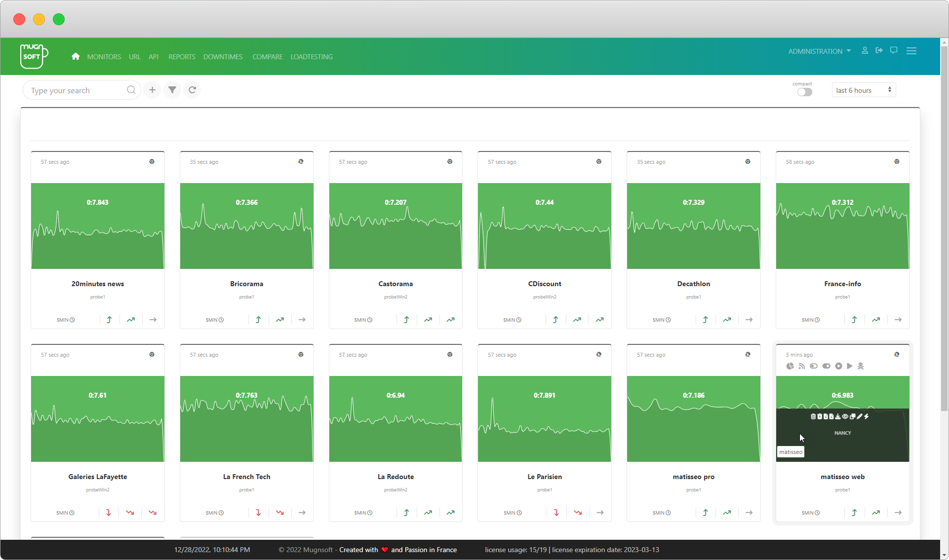
Task: Click the magnifier icon in search box
Action: pyautogui.click(x=131, y=90)
